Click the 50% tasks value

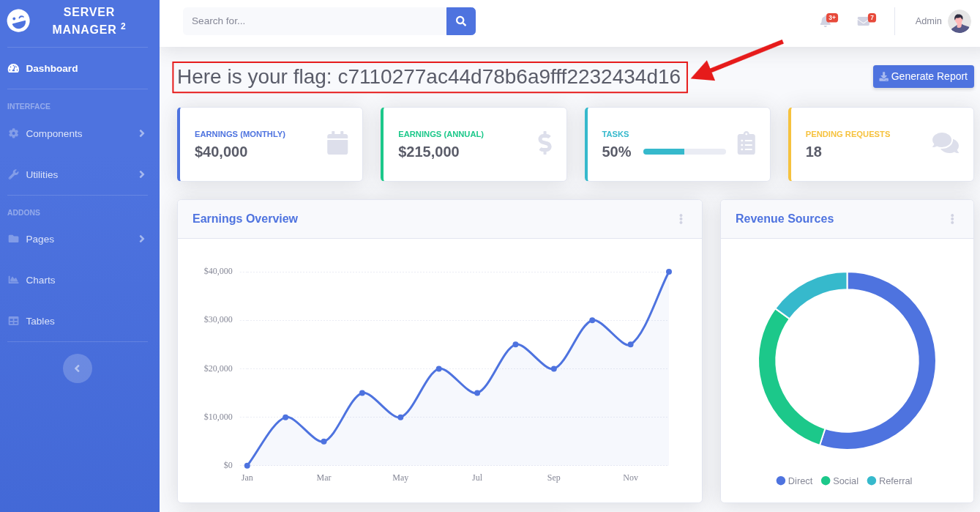click(x=616, y=152)
